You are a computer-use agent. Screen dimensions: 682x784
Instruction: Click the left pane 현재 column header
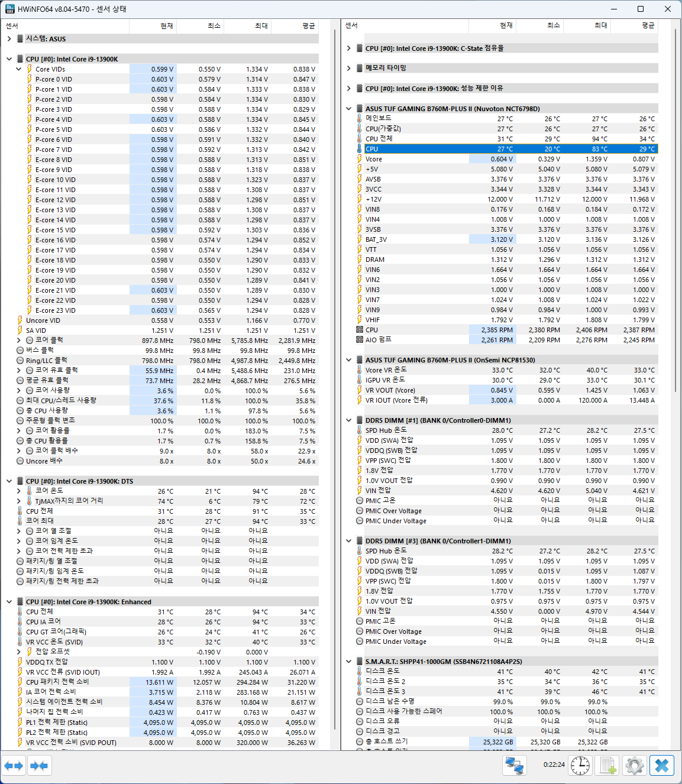pyautogui.click(x=153, y=25)
